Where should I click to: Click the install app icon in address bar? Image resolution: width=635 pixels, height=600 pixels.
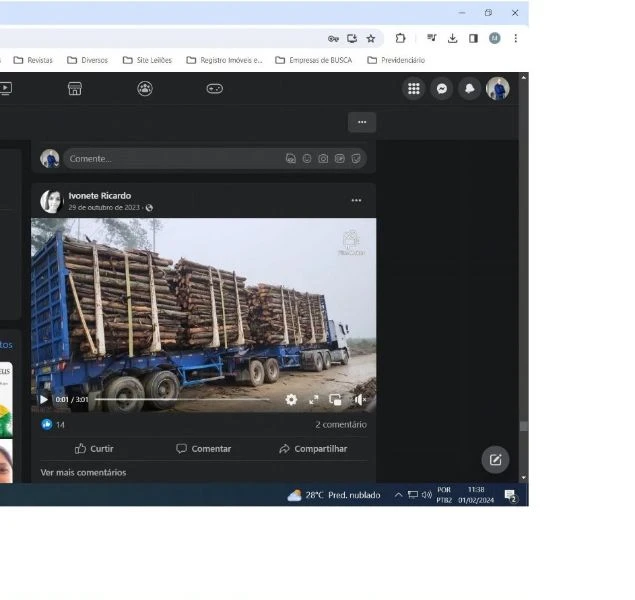[x=352, y=38]
